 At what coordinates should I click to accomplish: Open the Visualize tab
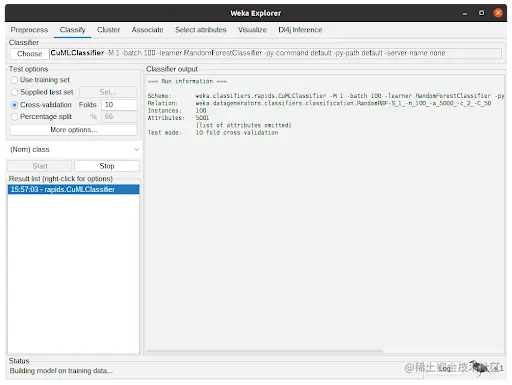point(252,30)
